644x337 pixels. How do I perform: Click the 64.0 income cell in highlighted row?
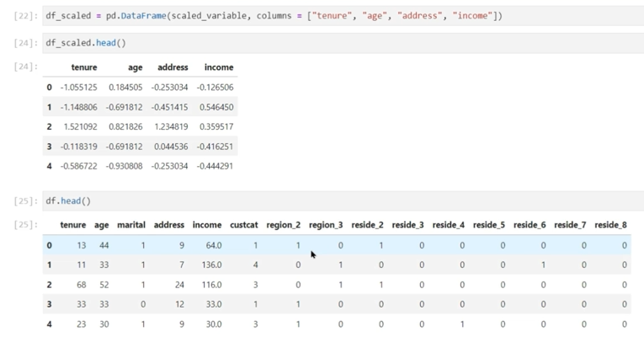pos(213,245)
